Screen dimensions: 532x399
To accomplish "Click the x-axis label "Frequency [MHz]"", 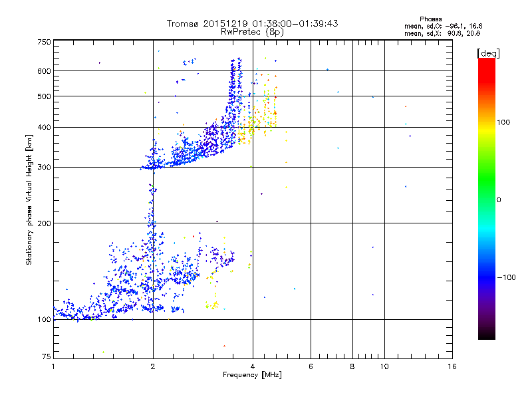I will point(252,375).
